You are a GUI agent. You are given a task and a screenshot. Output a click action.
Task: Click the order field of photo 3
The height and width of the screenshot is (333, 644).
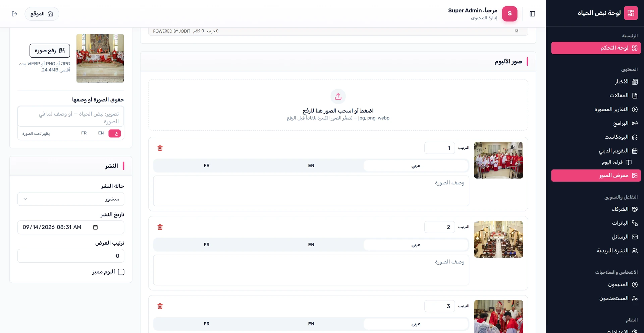(439, 306)
